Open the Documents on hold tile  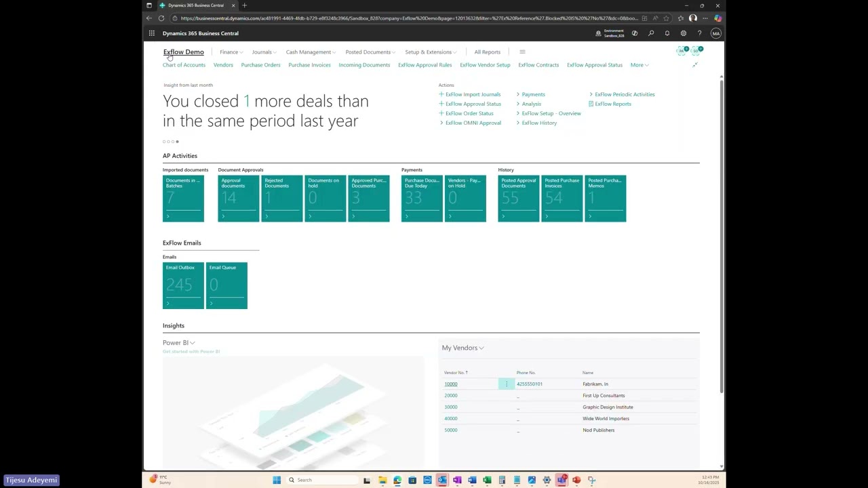point(325,199)
